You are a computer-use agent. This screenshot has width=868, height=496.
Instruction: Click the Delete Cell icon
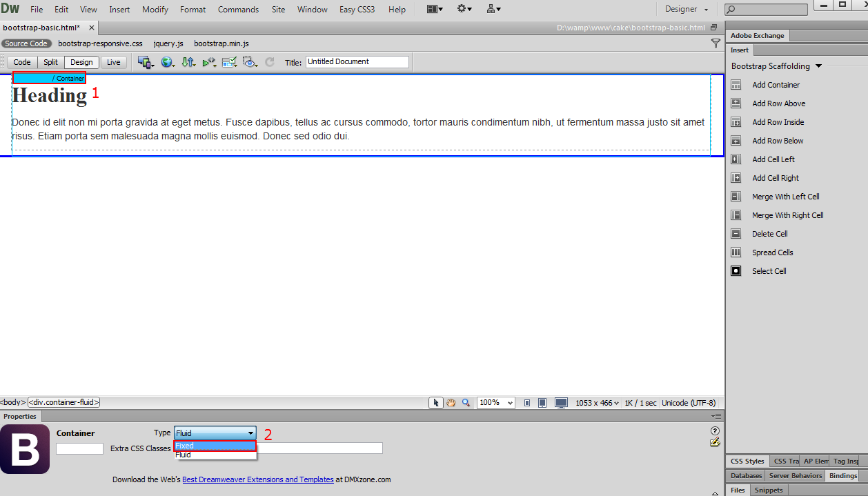(736, 234)
